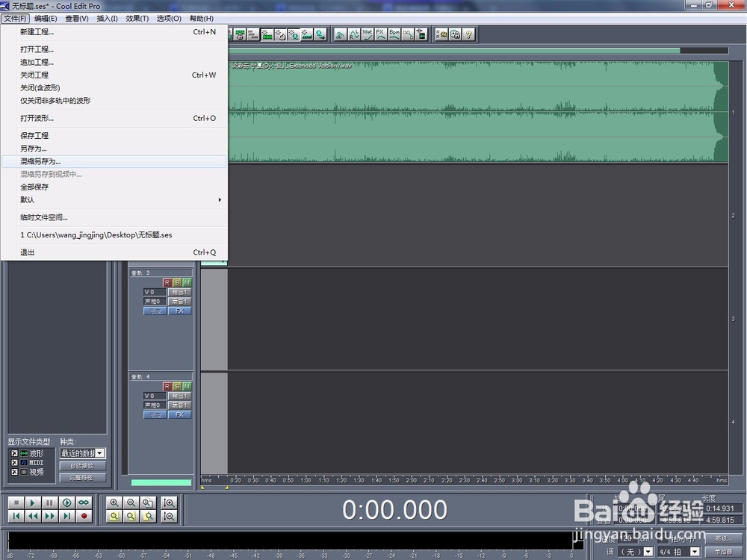This screenshot has height=560, width=747.
Task: Jump to the end with Go to End
Action: pos(67,516)
